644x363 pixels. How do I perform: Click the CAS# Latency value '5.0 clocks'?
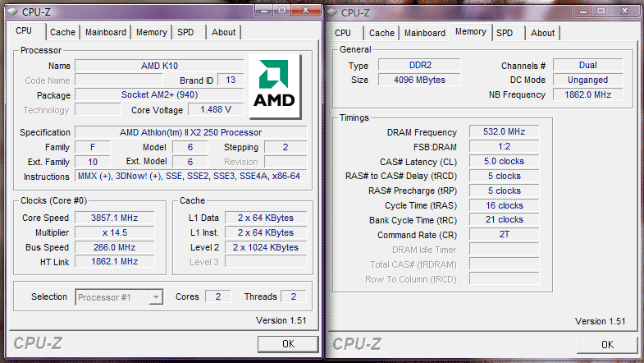click(505, 161)
